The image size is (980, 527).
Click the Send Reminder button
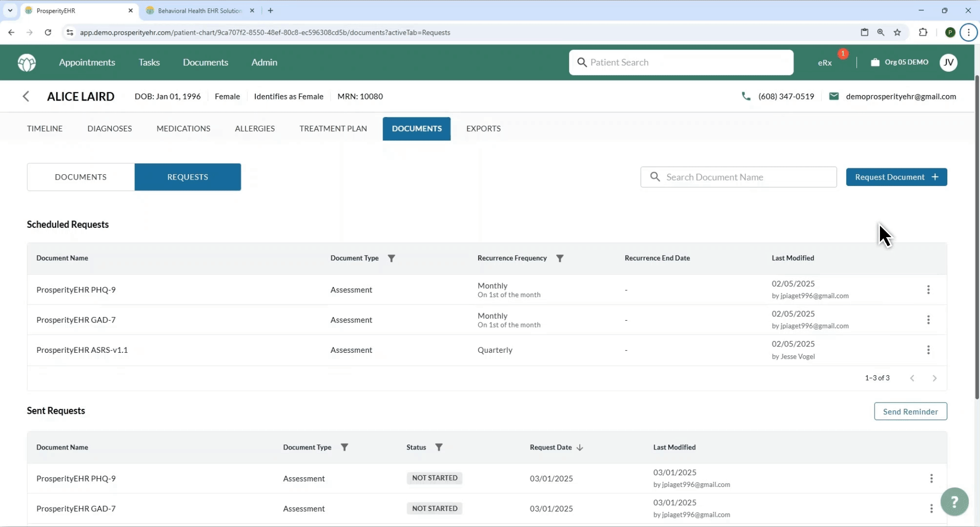point(910,411)
